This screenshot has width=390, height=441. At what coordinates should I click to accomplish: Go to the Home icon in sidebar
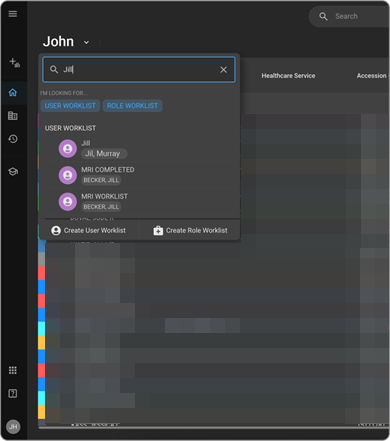click(x=13, y=92)
